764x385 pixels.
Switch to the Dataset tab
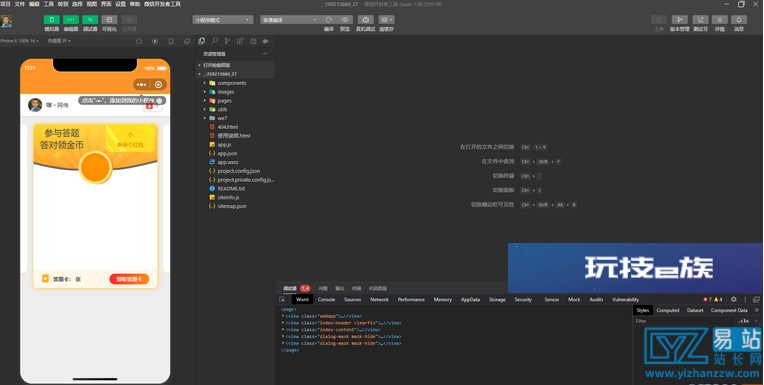pyautogui.click(x=695, y=310)
